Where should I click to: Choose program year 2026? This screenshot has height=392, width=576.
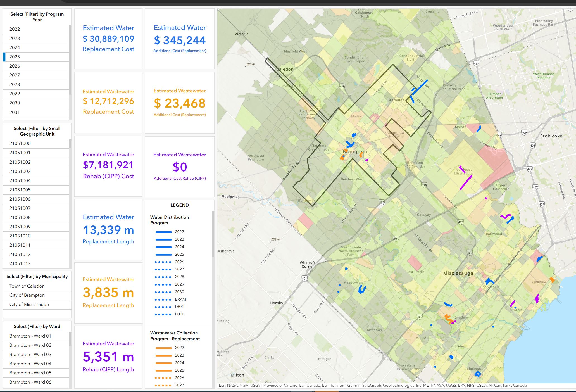pos(36,66)
